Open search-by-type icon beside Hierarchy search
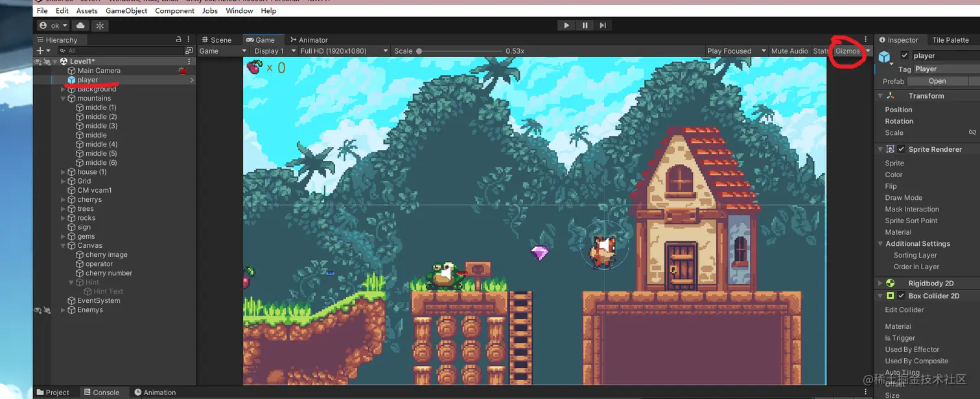The width and height of the screenshot is (980, 399). pos(189,51)
